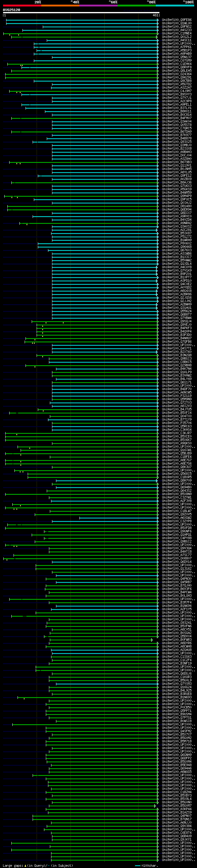Click label UniRef100_Q05ST8
This screenshot has height=868, width=197.
click(x=177, y=125)
